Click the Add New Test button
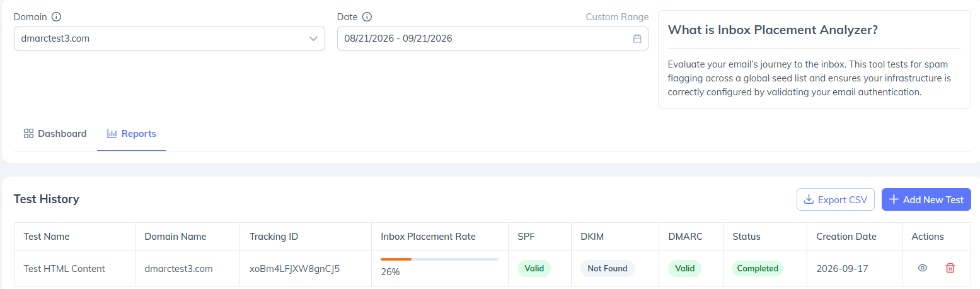The image size is (980, 289). pyautogui.click(x=926, y=199)
